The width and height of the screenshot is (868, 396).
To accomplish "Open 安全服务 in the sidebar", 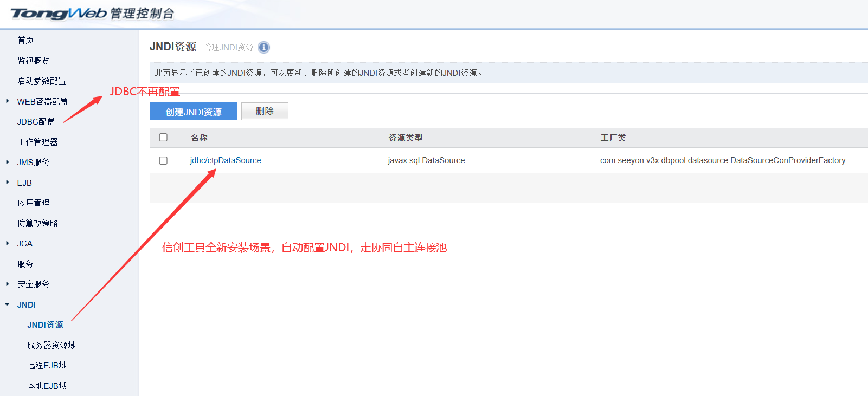I will [34, 284].
